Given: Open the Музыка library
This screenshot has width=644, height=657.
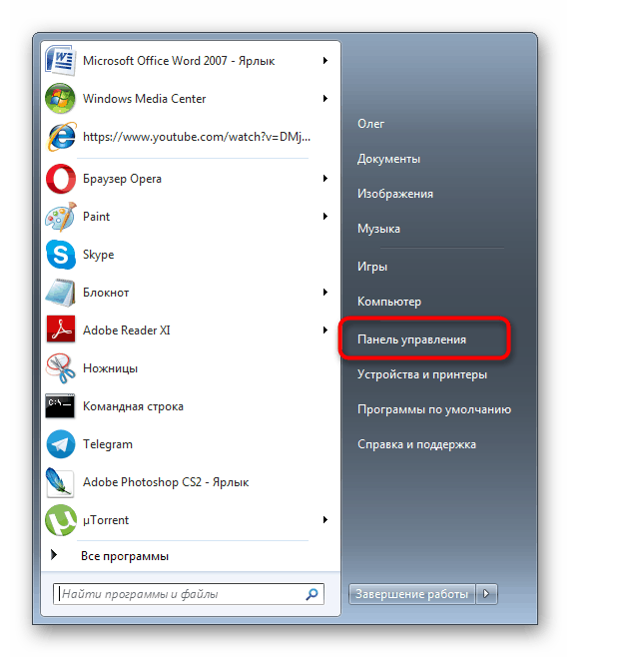Looking at the screenshot, I should [378, 229].
